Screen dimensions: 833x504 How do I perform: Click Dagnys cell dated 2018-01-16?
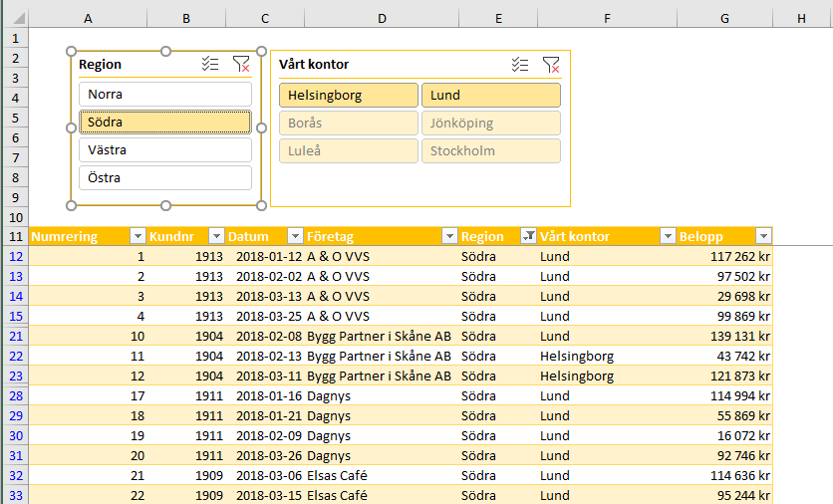click(x=382, y=395)
